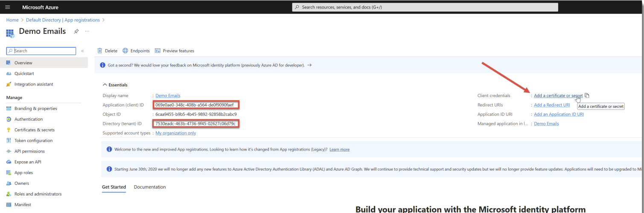Click the API permissions icon
644x213 pixels.
click(x=9, y=151)
